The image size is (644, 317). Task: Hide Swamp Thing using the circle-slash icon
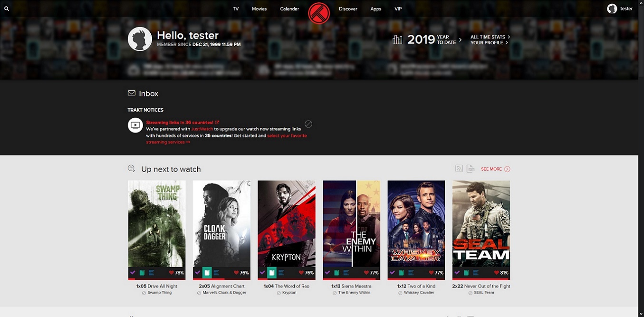click(x=144, y=293)
